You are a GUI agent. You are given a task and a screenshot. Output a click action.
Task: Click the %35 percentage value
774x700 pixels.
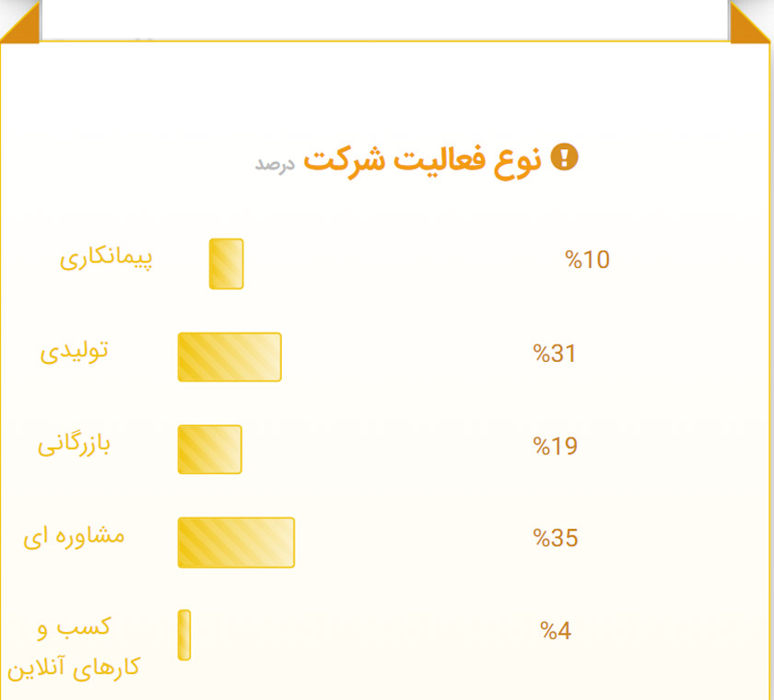tap(556, 539)
